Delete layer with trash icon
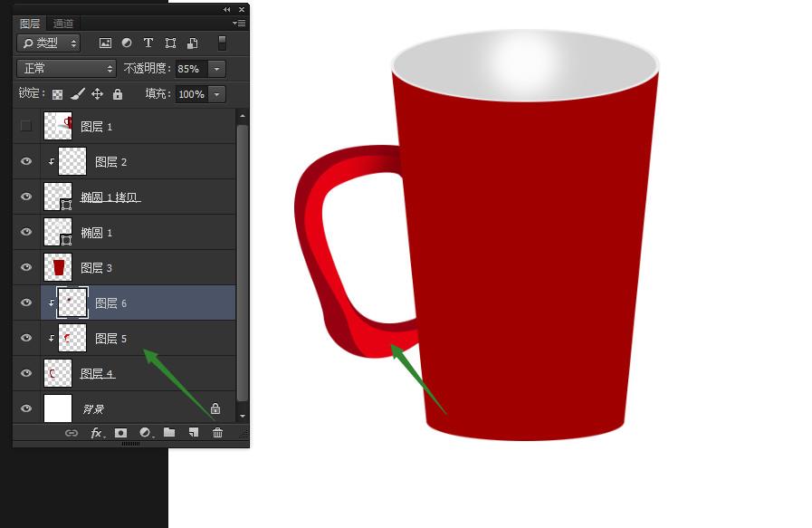The width and height of the screenshot is (812, 528). point(218,433)
